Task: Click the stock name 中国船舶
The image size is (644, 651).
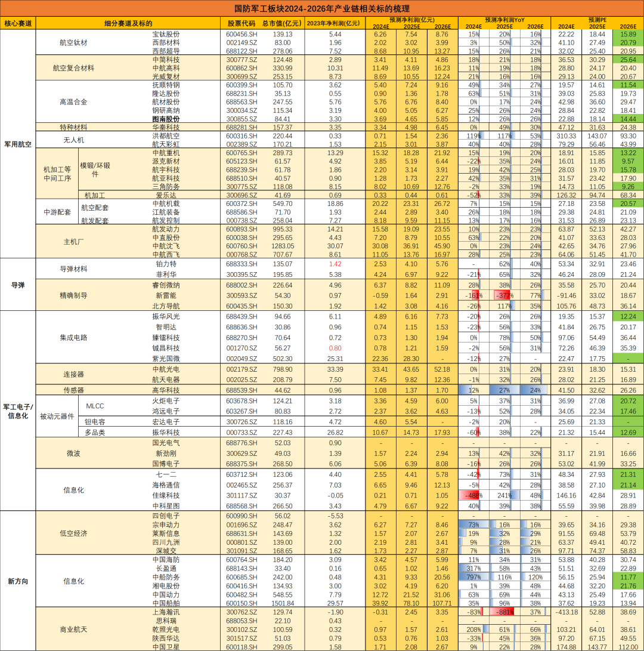Action: (166, 603)
